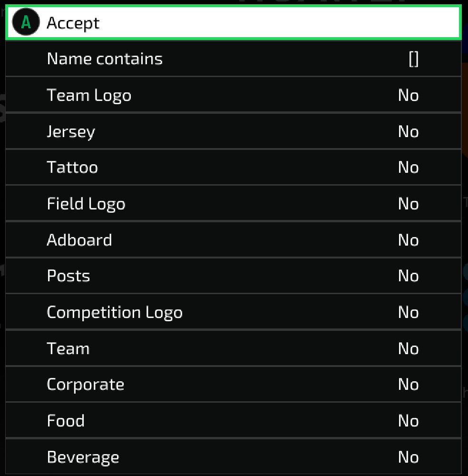Toggle the Tattoo filter option
Screen dimensions: 468x476
pos(233,167)
